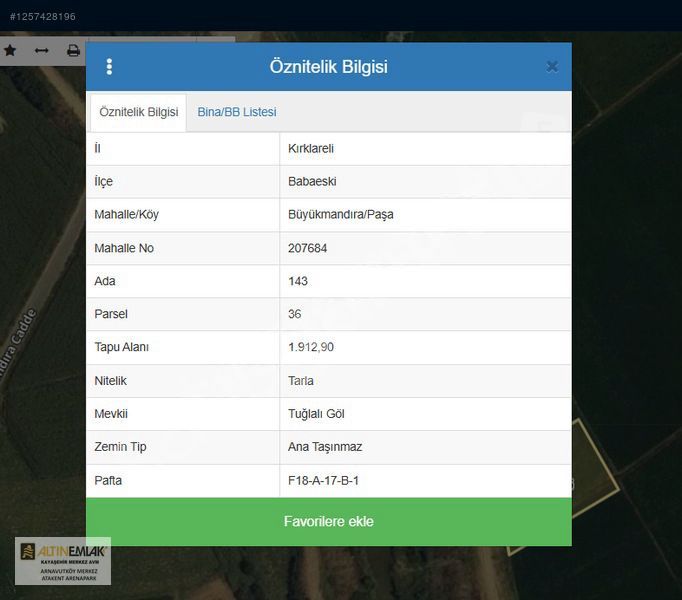Click the Nitelik value Tarla
This screenshot has width=682, height=600.
click(x=301, y=381)
